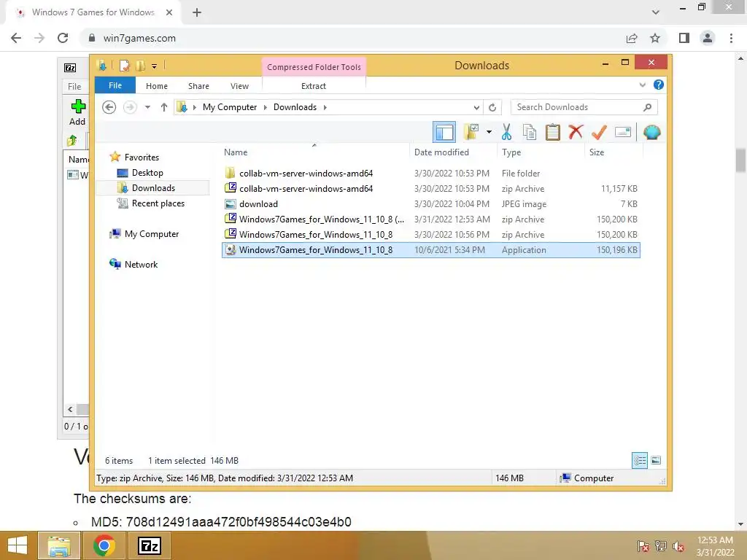Screen dimensions: 747x560
Task: Switch to details view in status bar
Action: coord(640,461)
